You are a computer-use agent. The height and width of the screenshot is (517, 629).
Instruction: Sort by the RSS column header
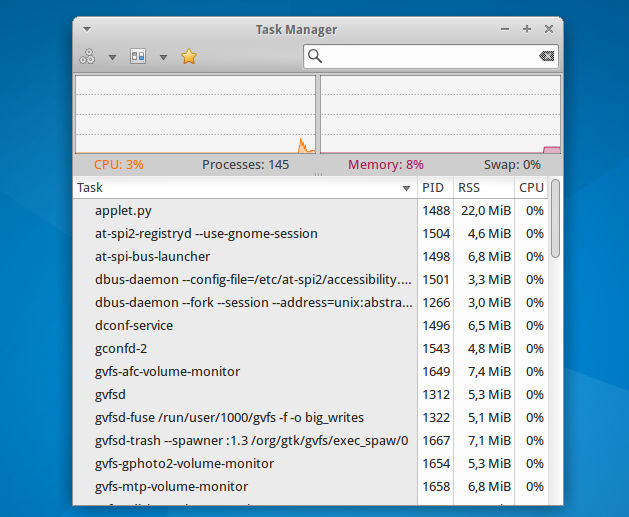click(481, 187)
